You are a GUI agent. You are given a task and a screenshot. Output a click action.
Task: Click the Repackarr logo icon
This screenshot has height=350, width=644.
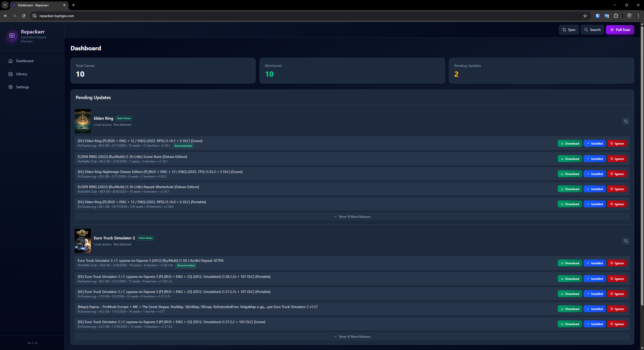12,35
